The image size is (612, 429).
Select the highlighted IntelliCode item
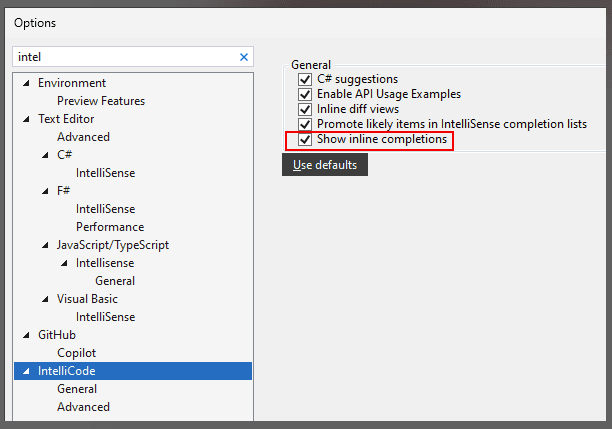133,371
